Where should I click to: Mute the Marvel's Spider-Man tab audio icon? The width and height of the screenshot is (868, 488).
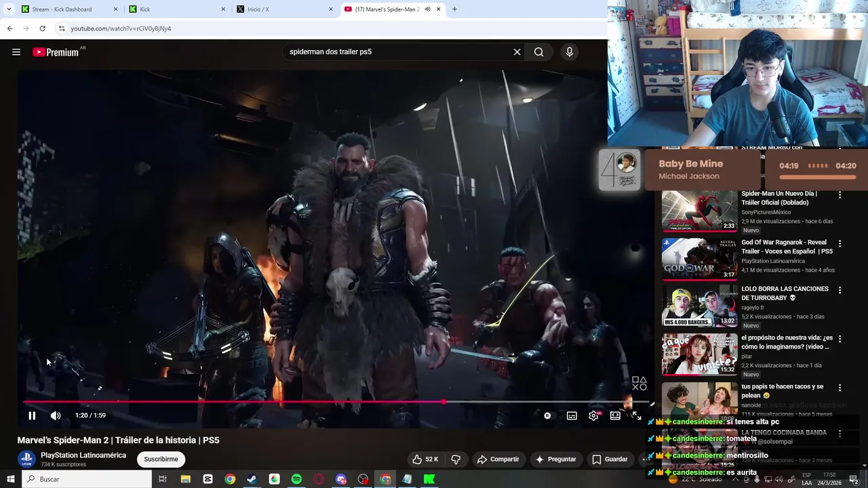[x=427, y=9]
